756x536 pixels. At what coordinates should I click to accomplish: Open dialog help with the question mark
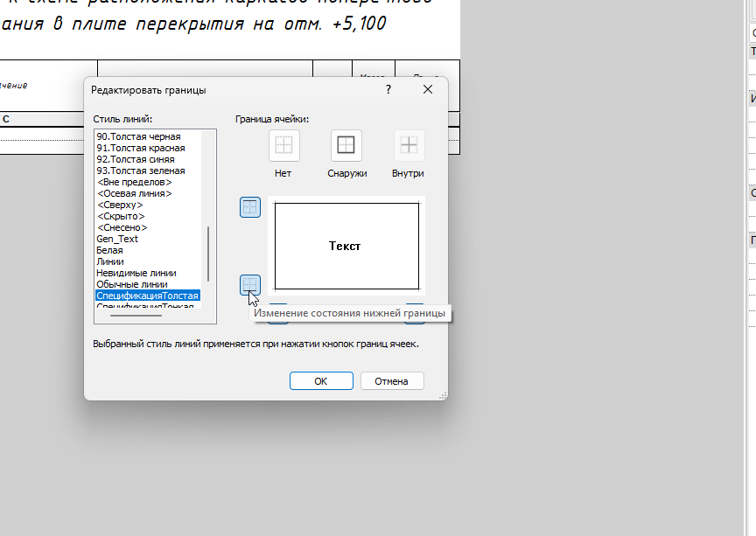click(388, 90)
